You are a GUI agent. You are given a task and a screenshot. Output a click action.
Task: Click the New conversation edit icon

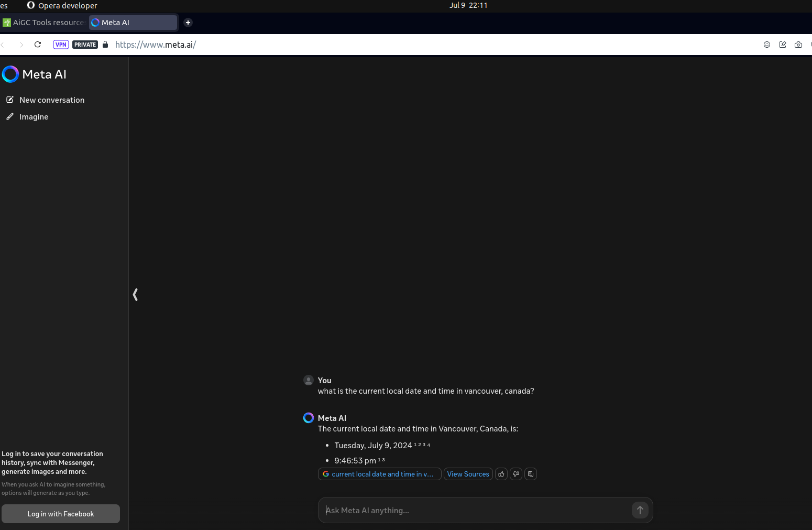click(10, 100)
